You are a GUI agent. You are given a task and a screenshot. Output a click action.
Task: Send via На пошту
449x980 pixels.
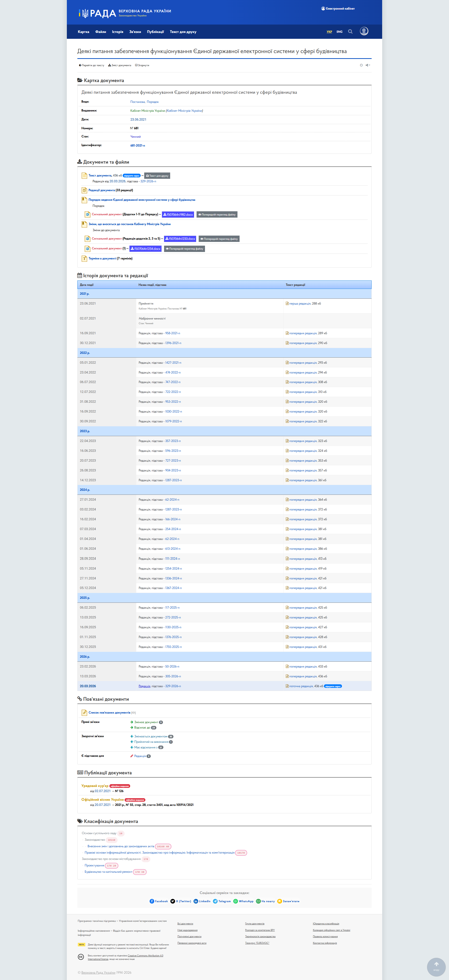pos(266,901)
